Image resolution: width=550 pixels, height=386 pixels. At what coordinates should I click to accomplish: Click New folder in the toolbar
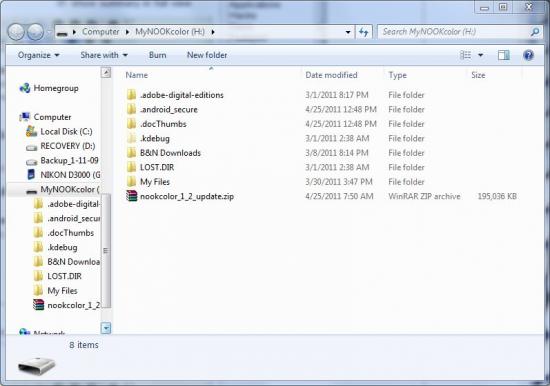click(x=207, y=55)
